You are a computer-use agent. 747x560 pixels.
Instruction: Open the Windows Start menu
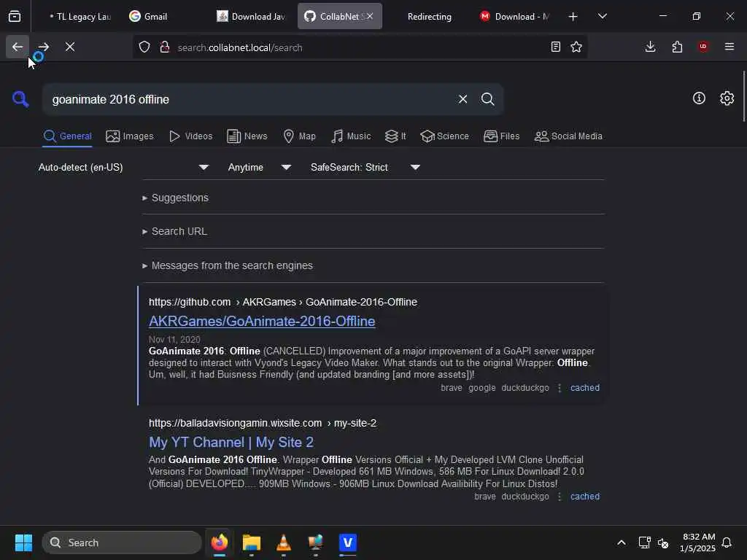(23, 542)
